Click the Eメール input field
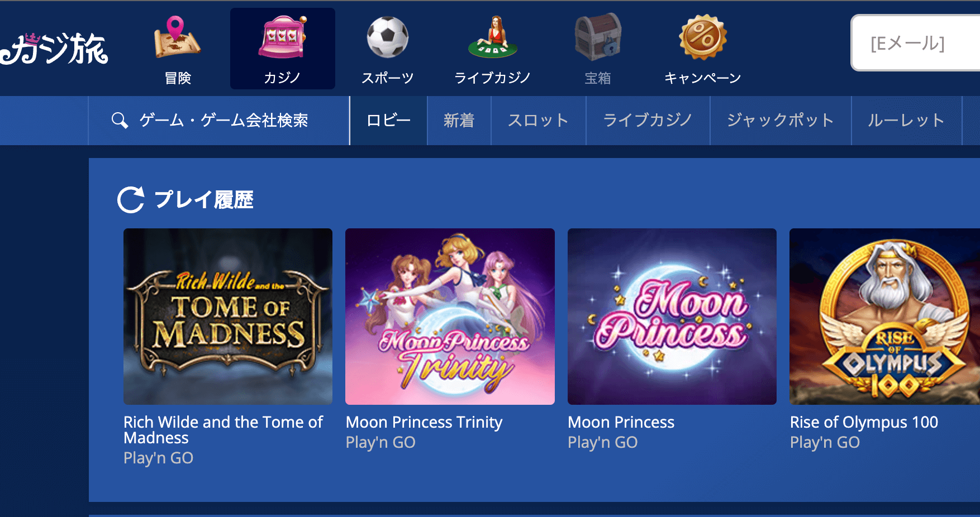 coord(916,43)
